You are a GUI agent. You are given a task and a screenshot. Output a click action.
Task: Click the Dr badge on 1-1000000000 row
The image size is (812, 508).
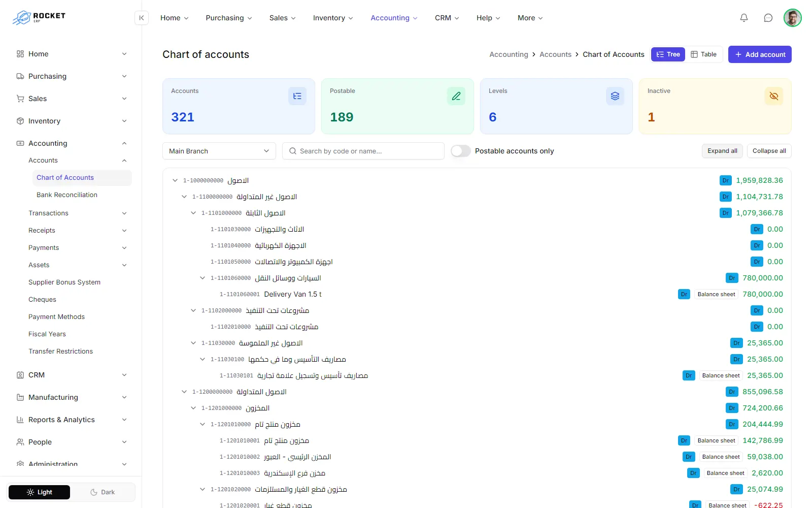pyautogui.click(x=726, y=180)
